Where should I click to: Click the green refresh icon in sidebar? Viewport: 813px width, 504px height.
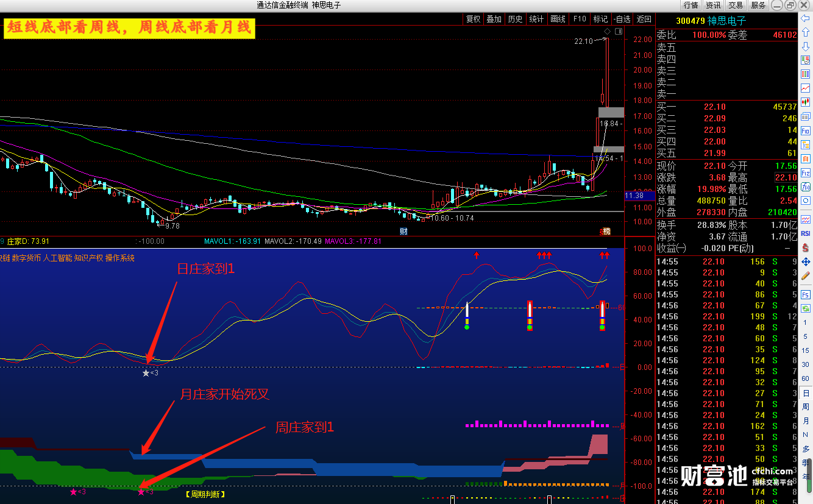806,308
